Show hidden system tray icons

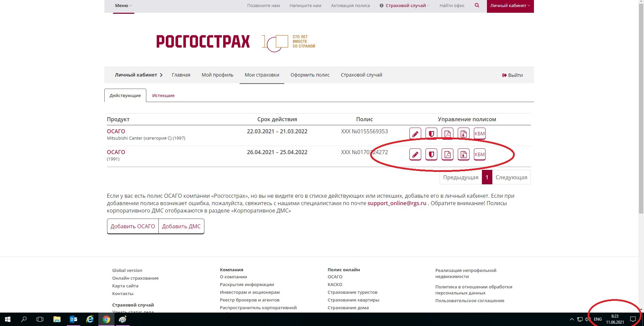coord(572,319)
